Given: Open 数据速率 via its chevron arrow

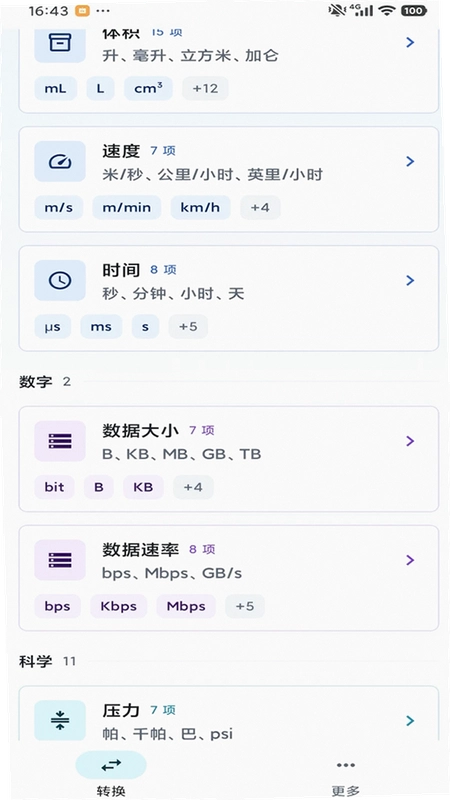Looking at the screenshot, I should tap(410, 560).
